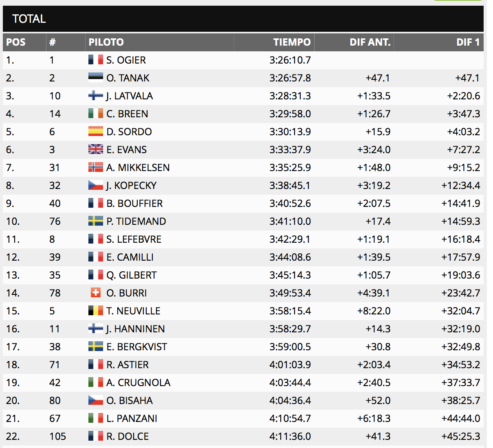Click the PILOTO column header
Viewport: 493px width, 448px height.
coord(106,42)
